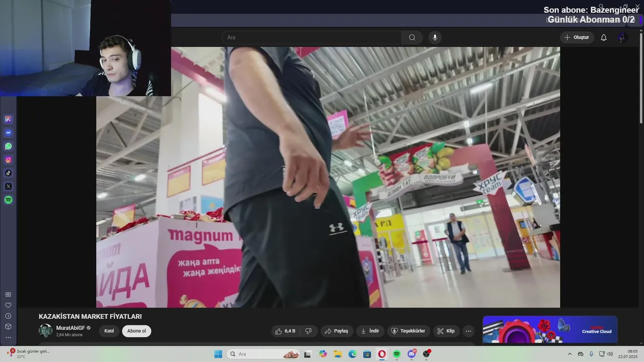Open the Windows Start menu
Image resolution: width=644 pixels, height=362 pixels.
click(218, 354)
